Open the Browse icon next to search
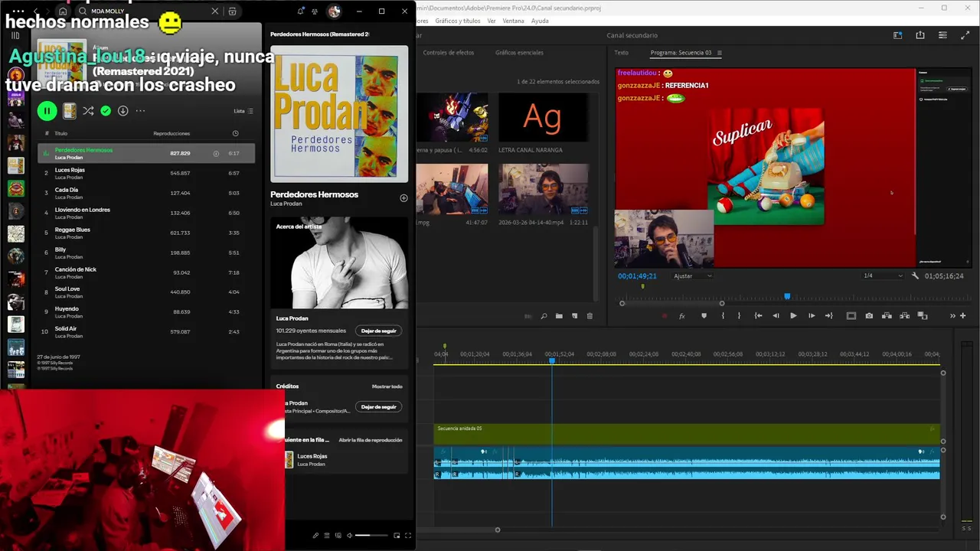Screen dimensions: 980x551 pos(232,11)
